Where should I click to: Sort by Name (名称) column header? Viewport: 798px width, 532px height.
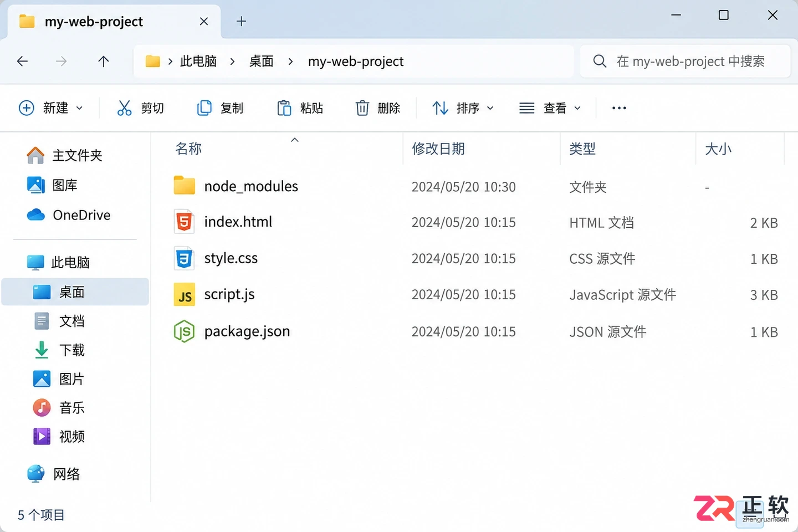(188, 149)
